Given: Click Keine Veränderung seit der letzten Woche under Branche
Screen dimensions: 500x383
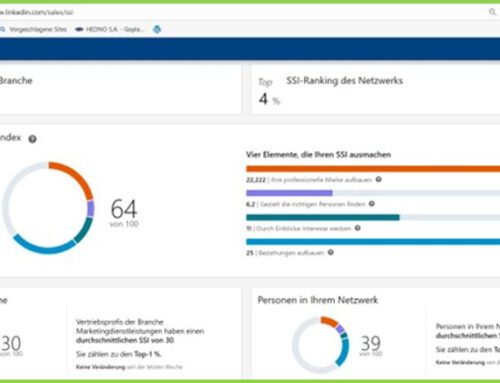Looking at the screenshot, I should 129,367.
